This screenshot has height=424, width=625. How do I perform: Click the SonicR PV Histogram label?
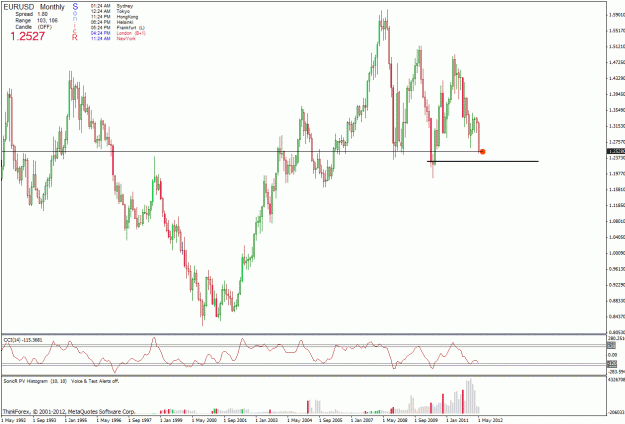click(x=61, y=381)
